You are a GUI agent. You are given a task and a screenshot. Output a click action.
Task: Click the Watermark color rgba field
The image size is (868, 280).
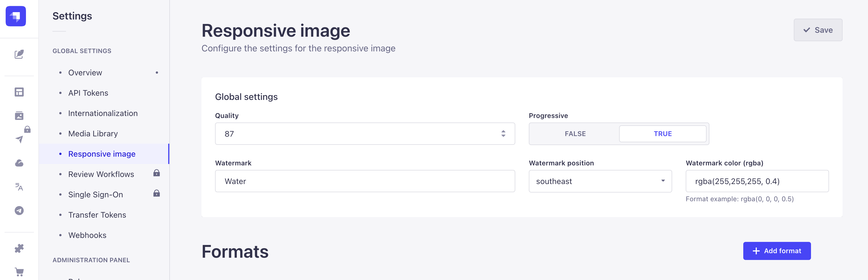point(757,181)
